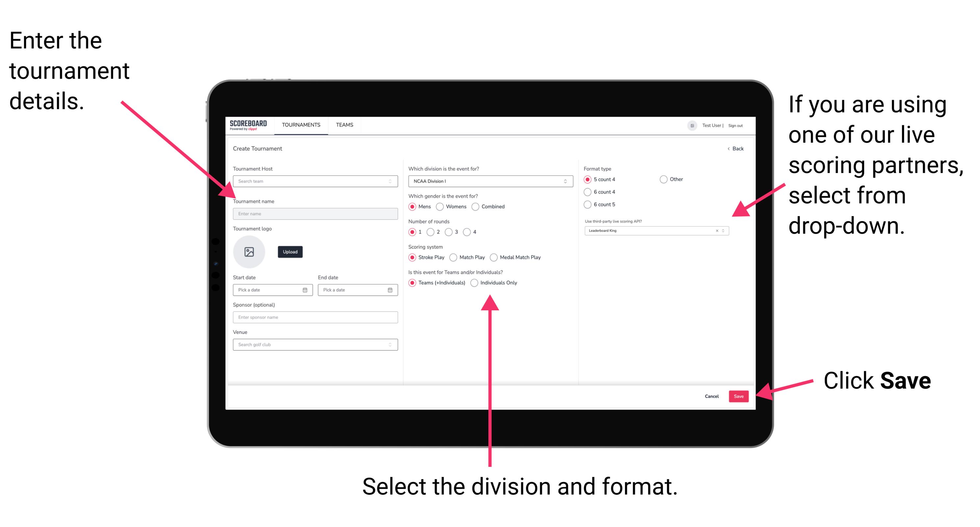Click the Upload logo button

point(291,252)
